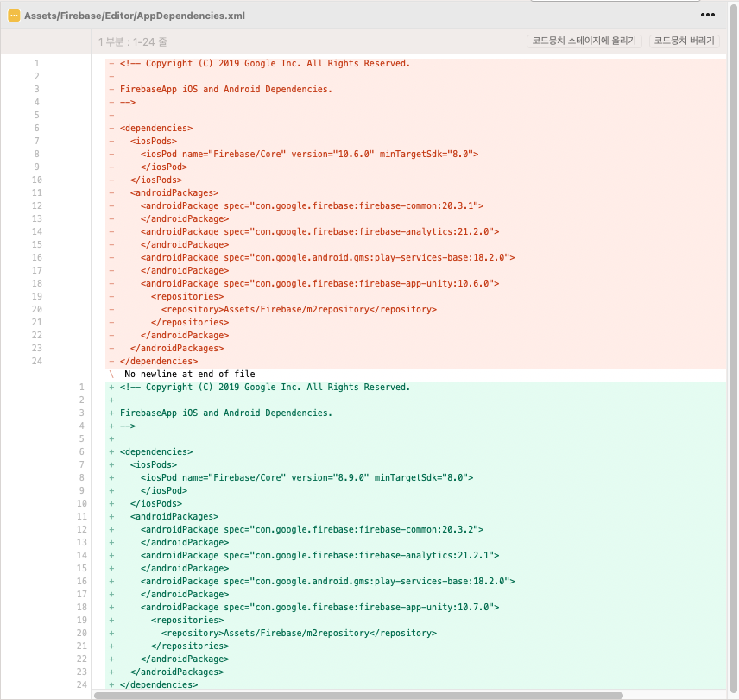The width and height of the screenshot is (739, 700).
Task: Click 'No newline at end of file' notice
Action: pos(189,374)
